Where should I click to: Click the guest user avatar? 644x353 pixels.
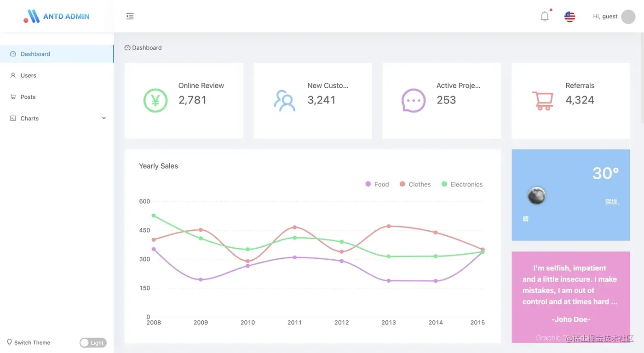628,17
